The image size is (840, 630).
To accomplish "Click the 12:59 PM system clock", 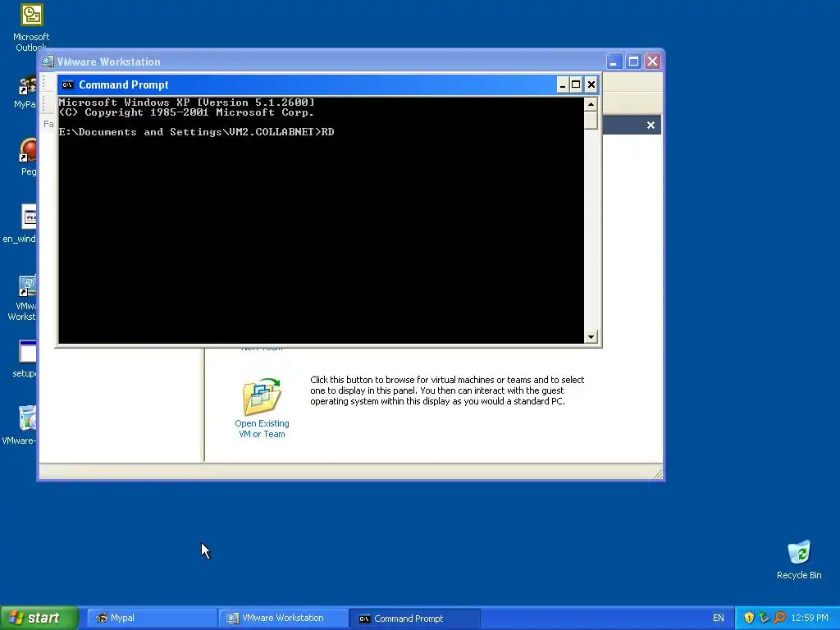I will 810,619.
